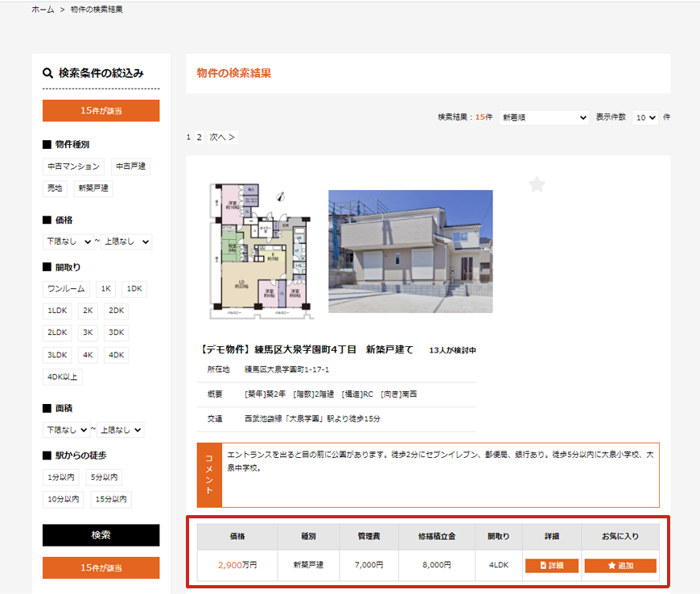700x594 pixels.
Task: Enable the 5分以内 walking distance filter
Action: click(105, 477)
